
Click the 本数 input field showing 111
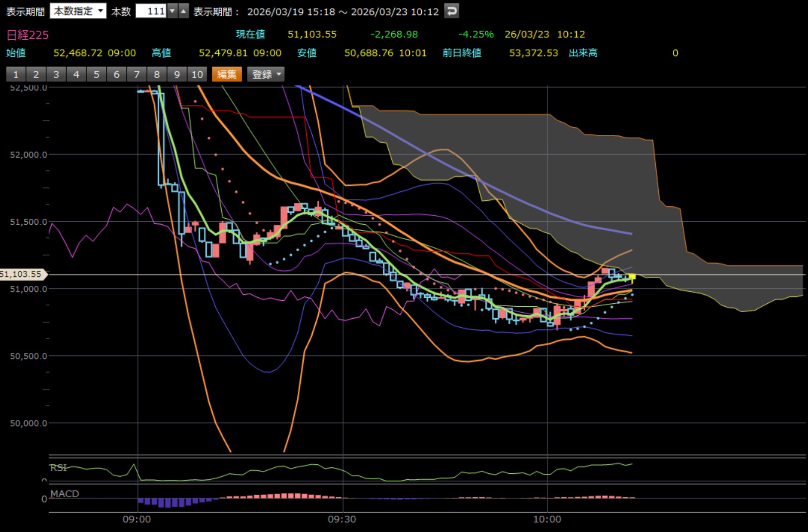(151, 11)
